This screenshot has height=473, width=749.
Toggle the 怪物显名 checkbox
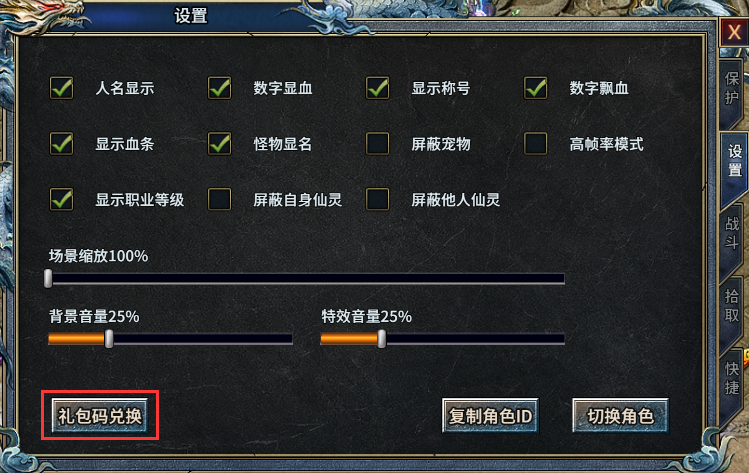[220, 144]
